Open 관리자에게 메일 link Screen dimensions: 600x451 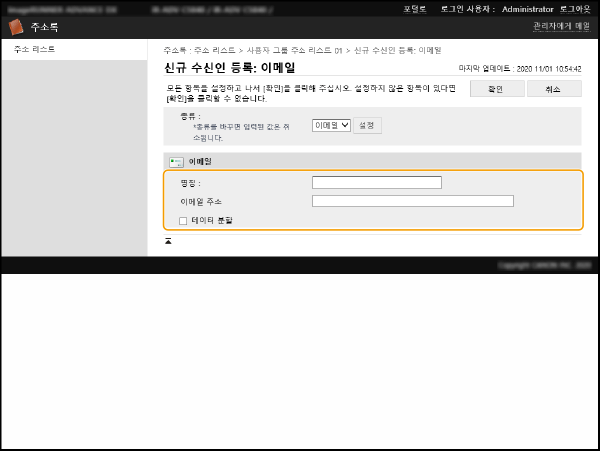(561, 27)
